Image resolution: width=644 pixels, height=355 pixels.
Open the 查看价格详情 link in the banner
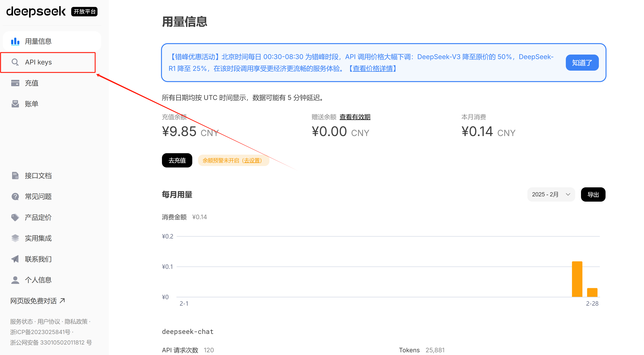[372, 68]
